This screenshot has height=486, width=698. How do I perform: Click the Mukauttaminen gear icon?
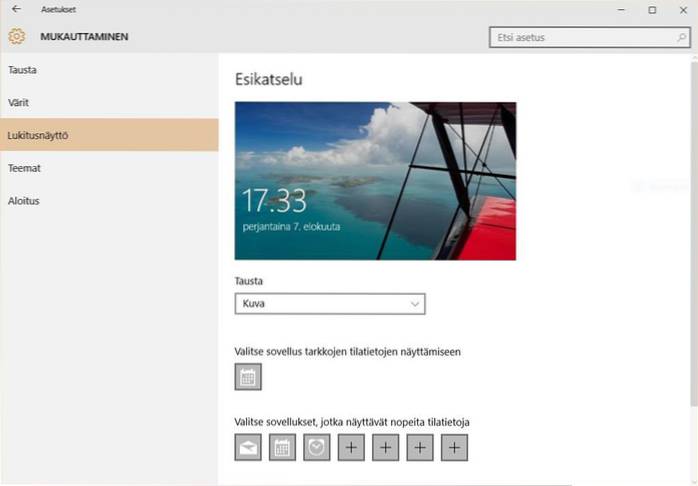pos(16,37)
